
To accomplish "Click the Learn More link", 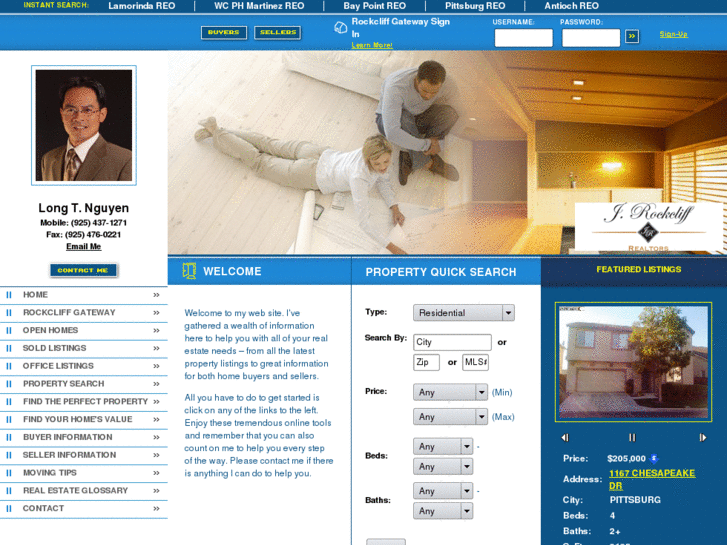I will [372, 45].
